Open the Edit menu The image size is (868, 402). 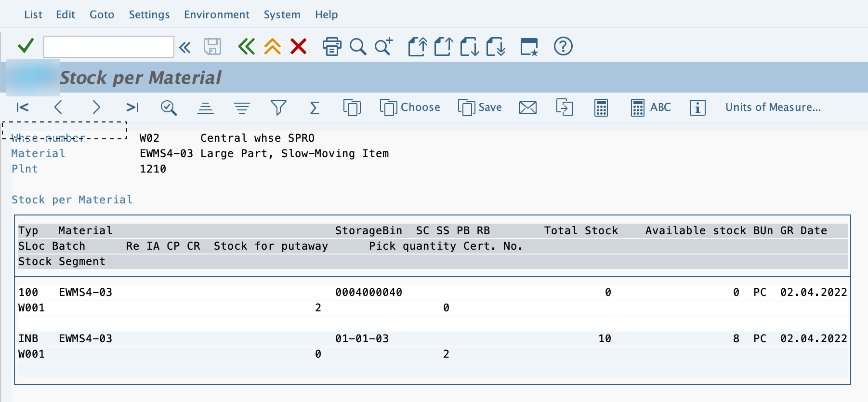tap(66, 14)
